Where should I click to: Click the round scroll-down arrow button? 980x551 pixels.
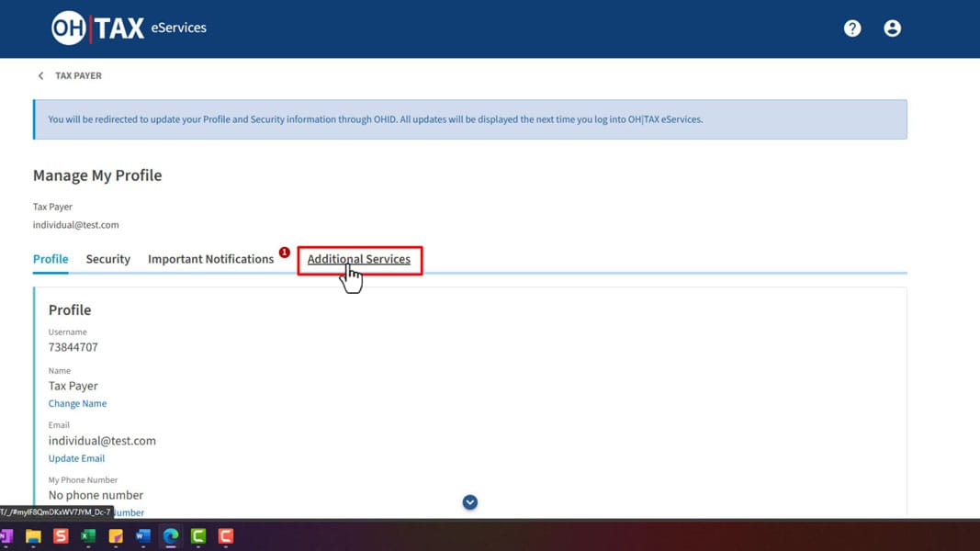pyautogui.click(x=470, y=502)
